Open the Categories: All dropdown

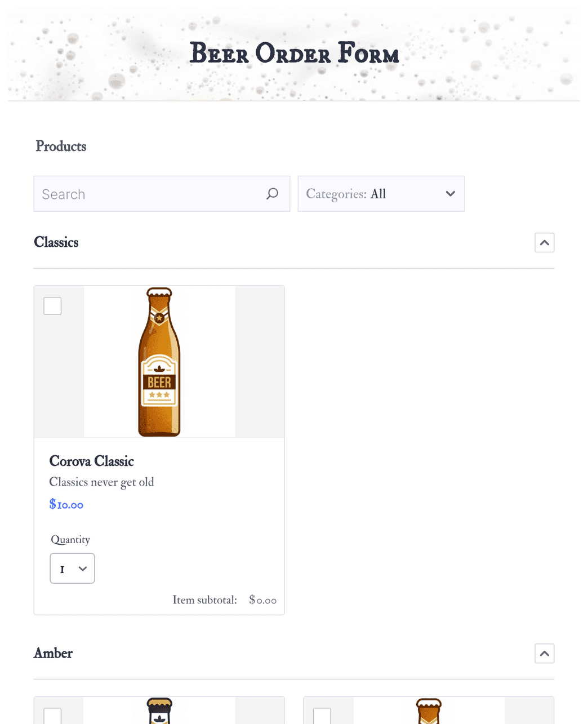[381, 193]
